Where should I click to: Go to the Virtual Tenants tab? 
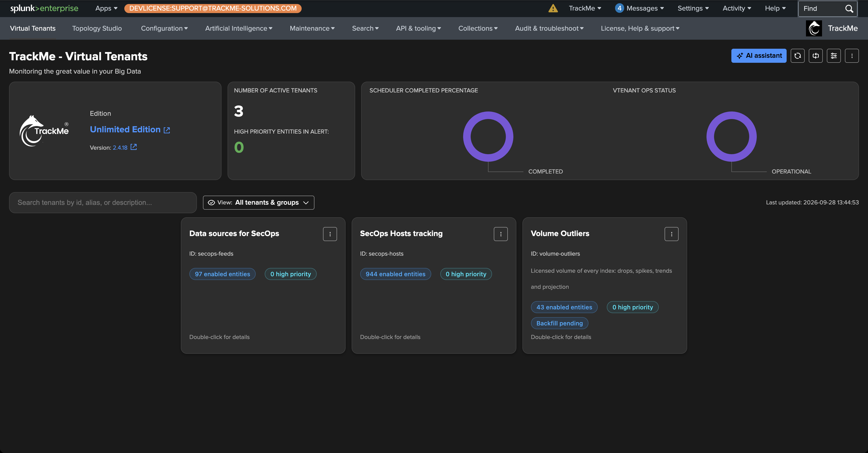point(33,28)
